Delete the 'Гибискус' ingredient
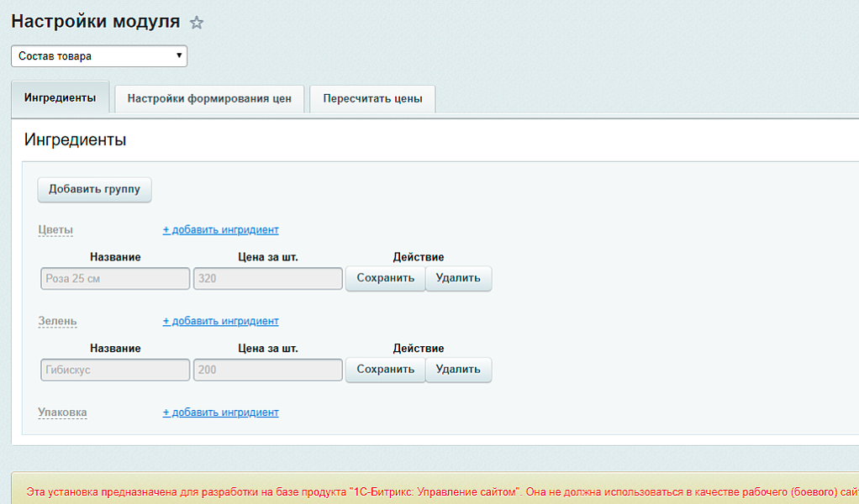The width and height of the screenshot is (859, 504). [458, 370]
